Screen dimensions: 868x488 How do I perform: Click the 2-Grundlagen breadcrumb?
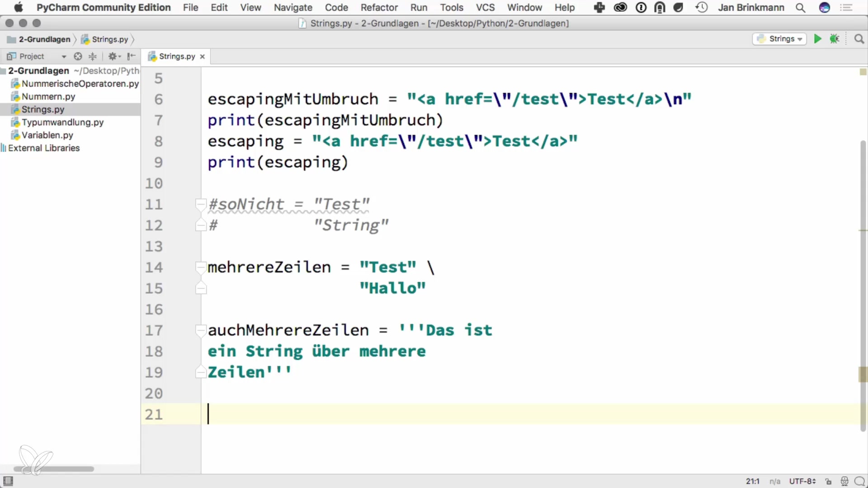point(44,39)
